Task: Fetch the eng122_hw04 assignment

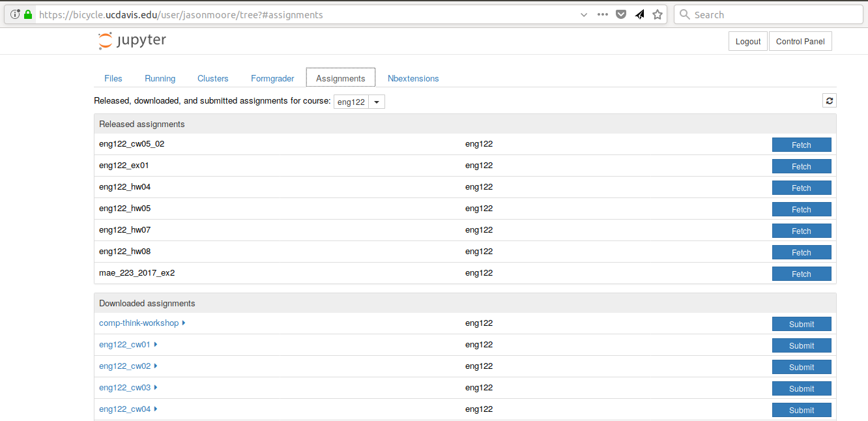Action: tap(801, 188)
